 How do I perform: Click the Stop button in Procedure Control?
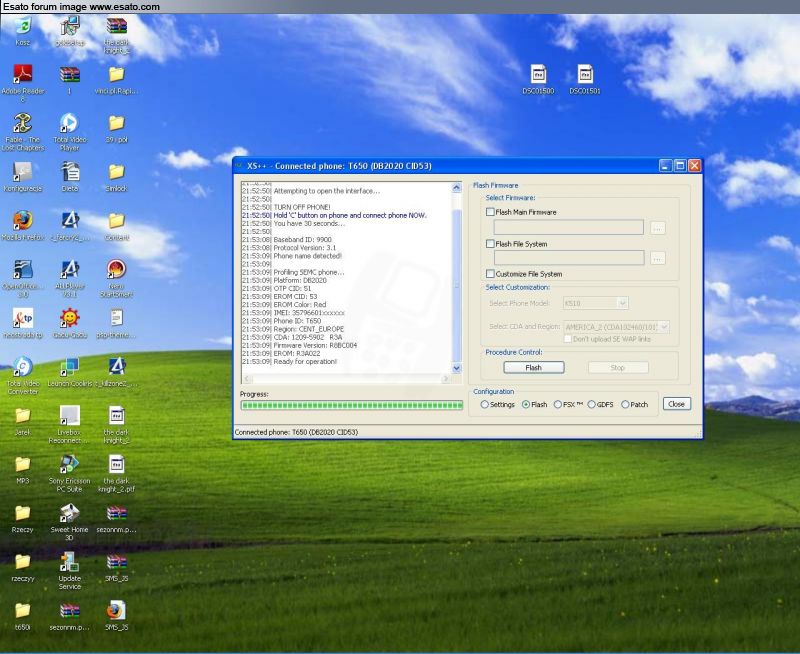pyautogui.click(x=618, y=367)
